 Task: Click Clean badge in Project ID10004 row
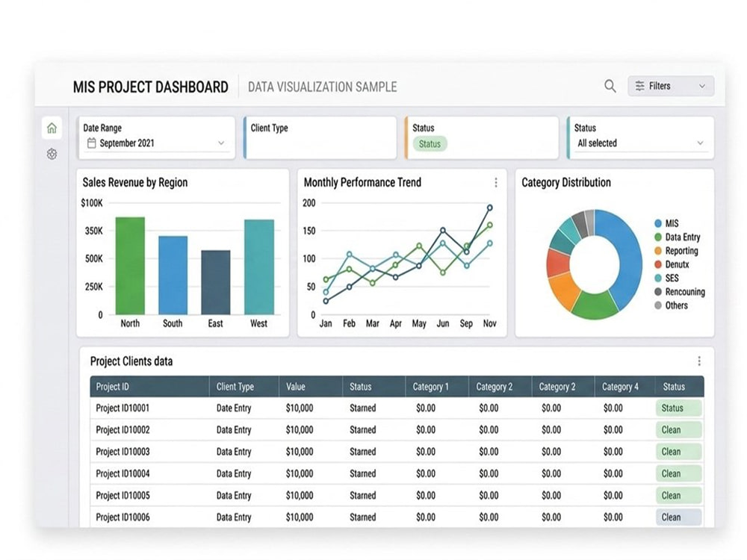678,474
